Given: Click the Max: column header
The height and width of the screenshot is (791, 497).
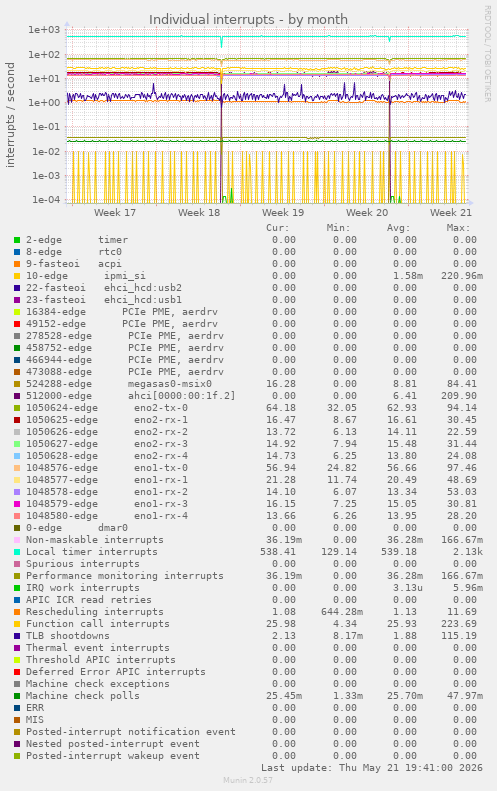Looking at the screenshot, I should click(458, 228).
